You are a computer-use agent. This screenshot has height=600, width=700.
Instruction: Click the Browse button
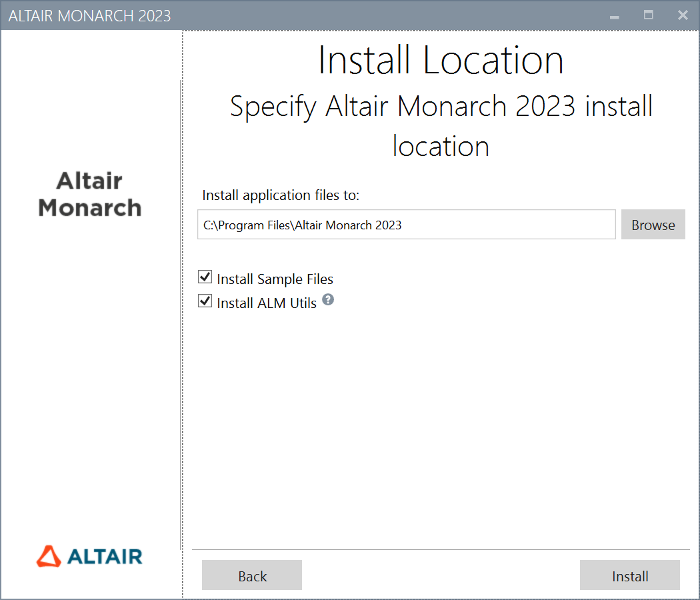(653, 225)
